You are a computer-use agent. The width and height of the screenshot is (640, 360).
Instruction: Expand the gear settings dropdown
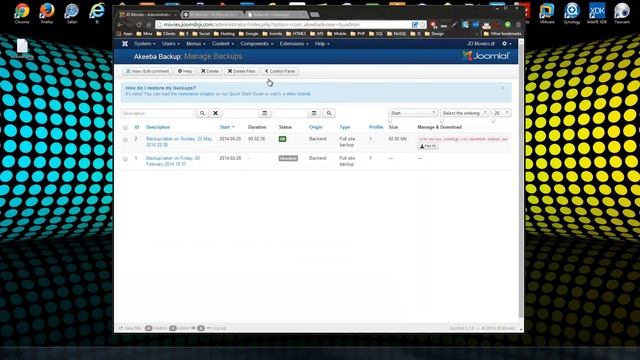coord(506,44)
